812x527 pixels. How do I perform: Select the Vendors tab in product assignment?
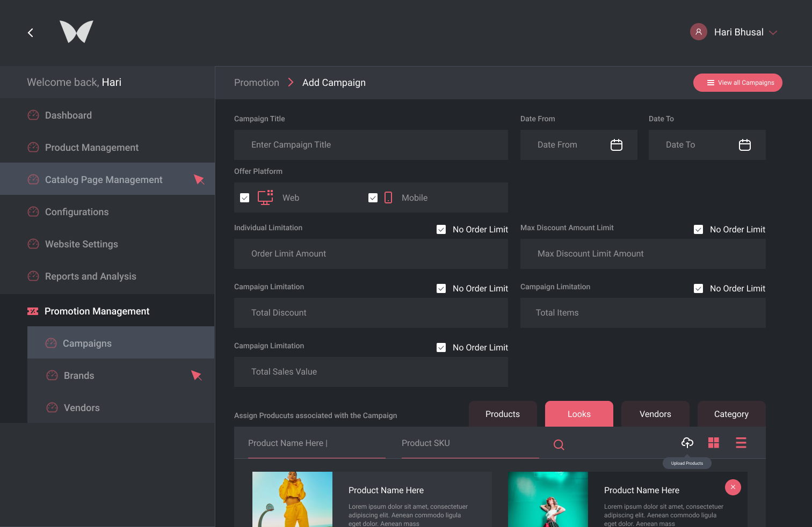click(655, 414)
